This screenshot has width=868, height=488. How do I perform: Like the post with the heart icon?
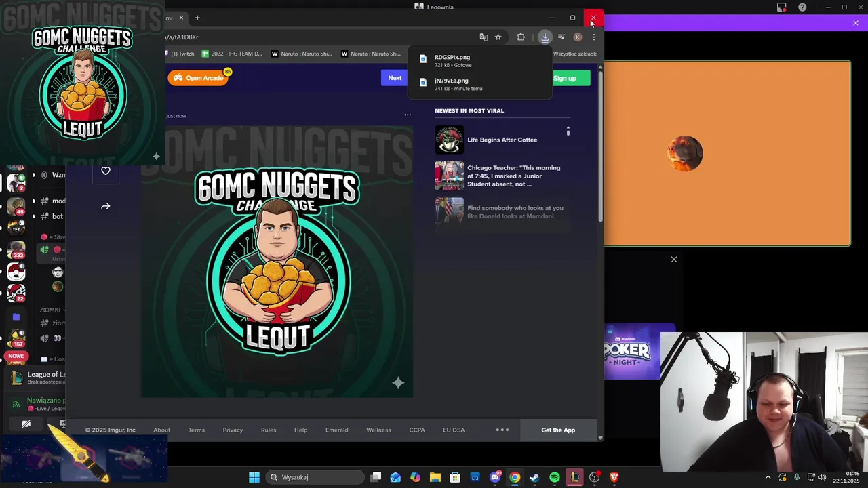point(106,171)
